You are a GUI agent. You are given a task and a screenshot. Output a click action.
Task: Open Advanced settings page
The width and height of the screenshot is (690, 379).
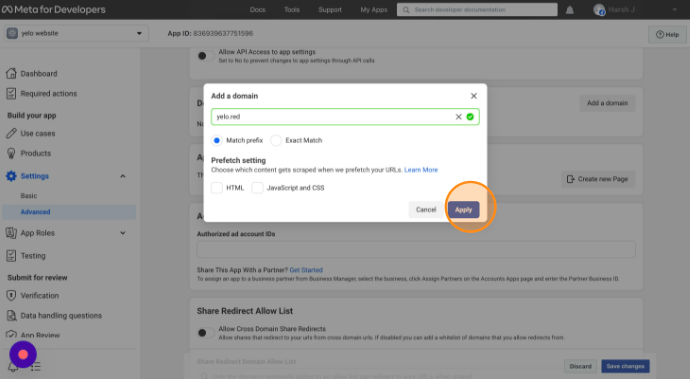click(69, 212)
